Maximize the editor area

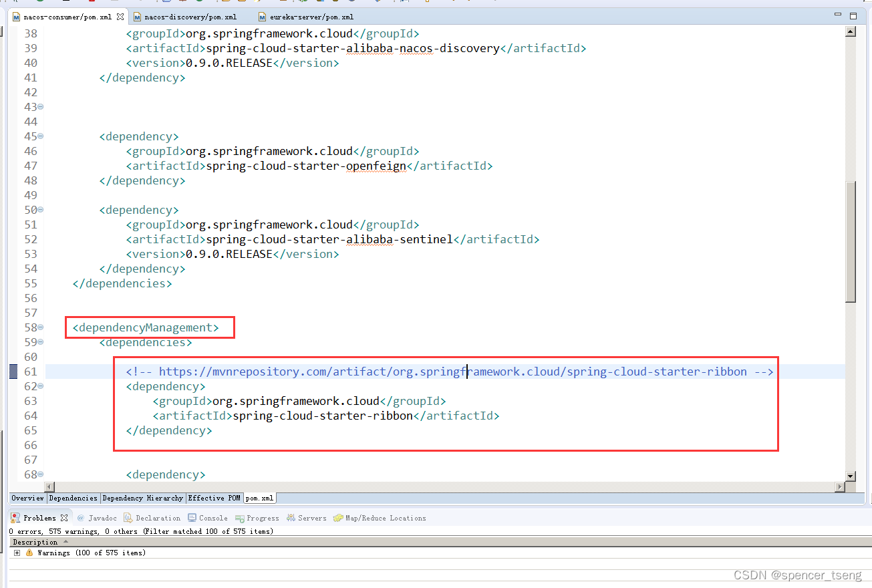[853, 15]
